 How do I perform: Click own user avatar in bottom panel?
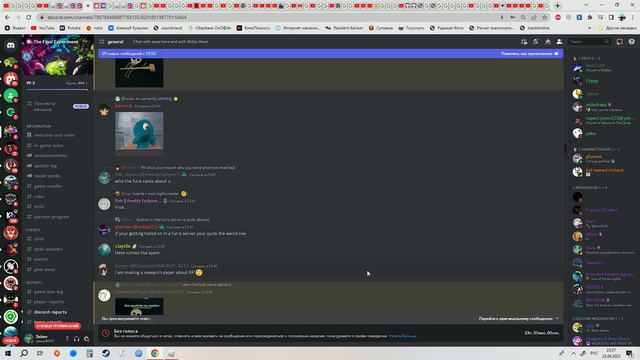[x=29, y=338]
